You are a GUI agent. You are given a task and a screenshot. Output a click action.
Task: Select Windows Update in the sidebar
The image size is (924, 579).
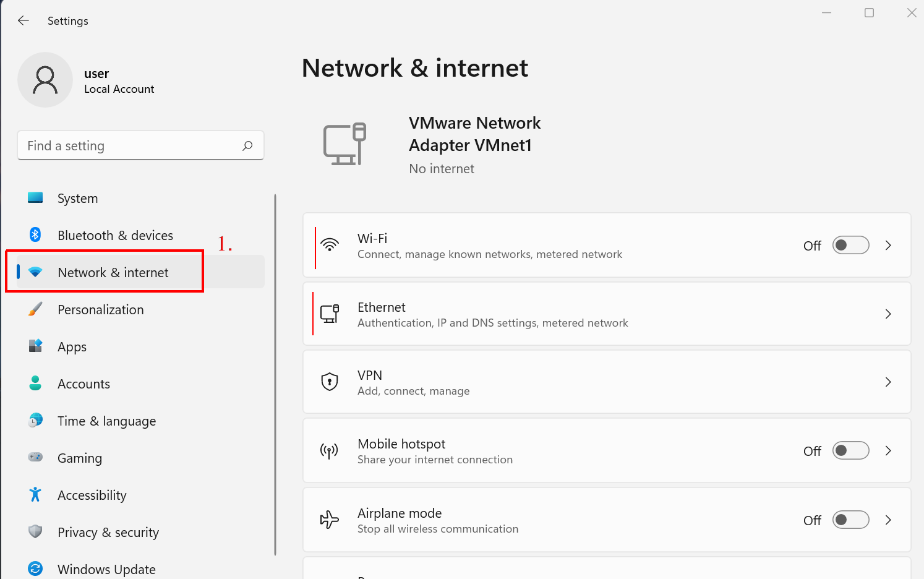coord(106,569)
